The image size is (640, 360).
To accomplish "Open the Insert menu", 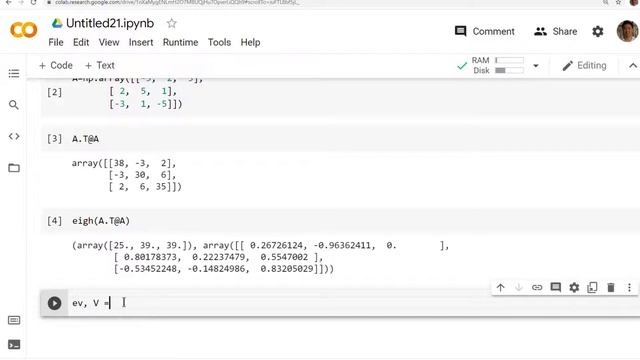I will (141, 42).
